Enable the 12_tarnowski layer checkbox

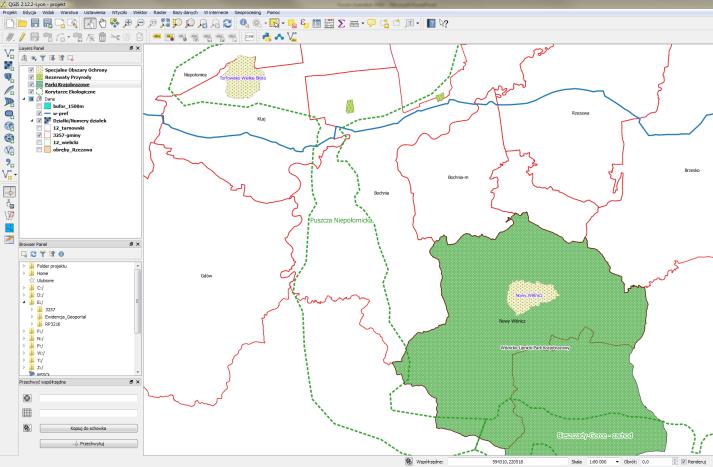tap(39, 128)
